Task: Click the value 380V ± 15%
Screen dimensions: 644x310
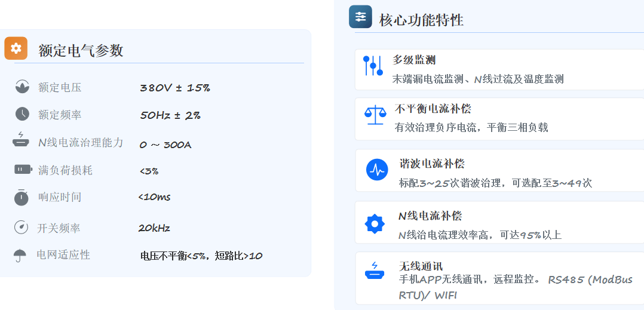Action: pos(175,88)
